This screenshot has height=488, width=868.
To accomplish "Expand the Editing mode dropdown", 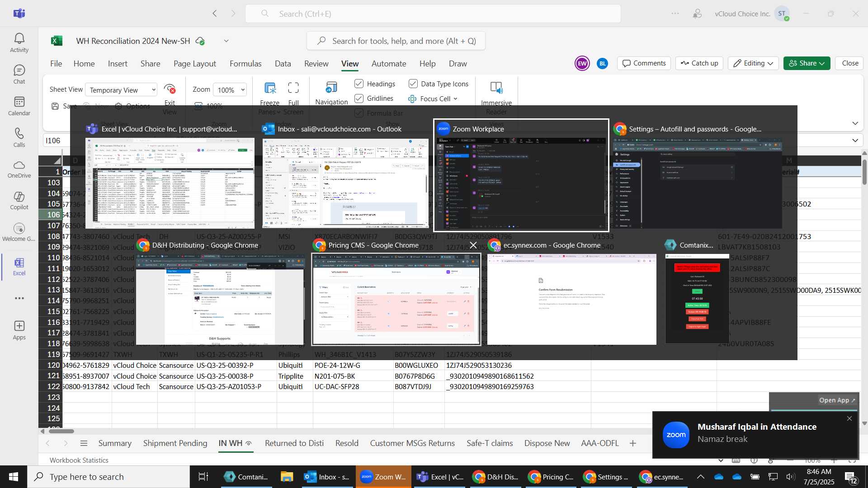I will pos(770,63).
